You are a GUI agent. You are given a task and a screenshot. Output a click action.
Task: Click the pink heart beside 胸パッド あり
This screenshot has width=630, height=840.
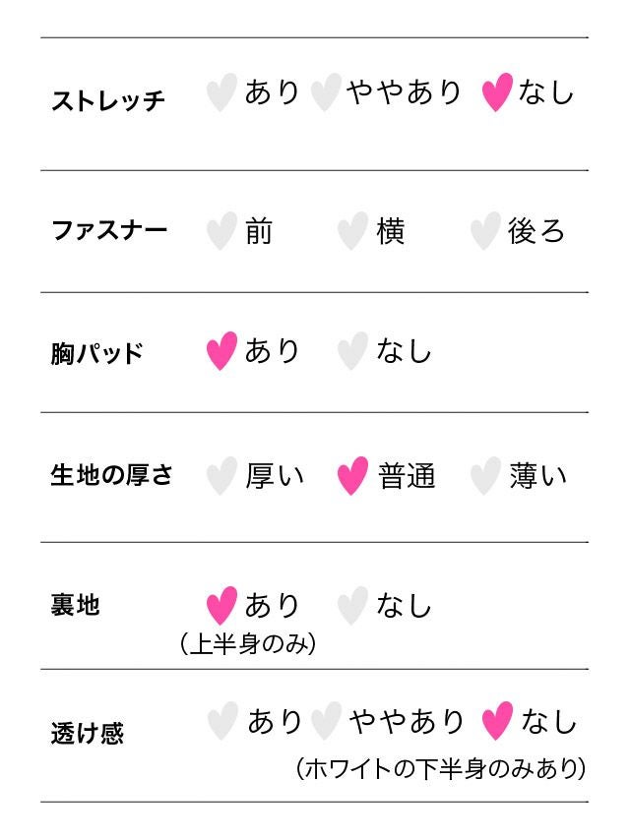[x=221, y=352]
